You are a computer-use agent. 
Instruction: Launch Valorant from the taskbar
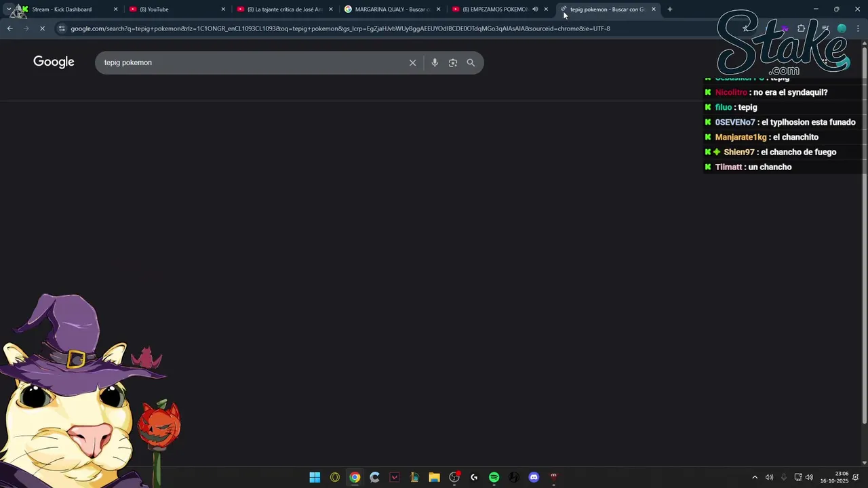[395, 478]
